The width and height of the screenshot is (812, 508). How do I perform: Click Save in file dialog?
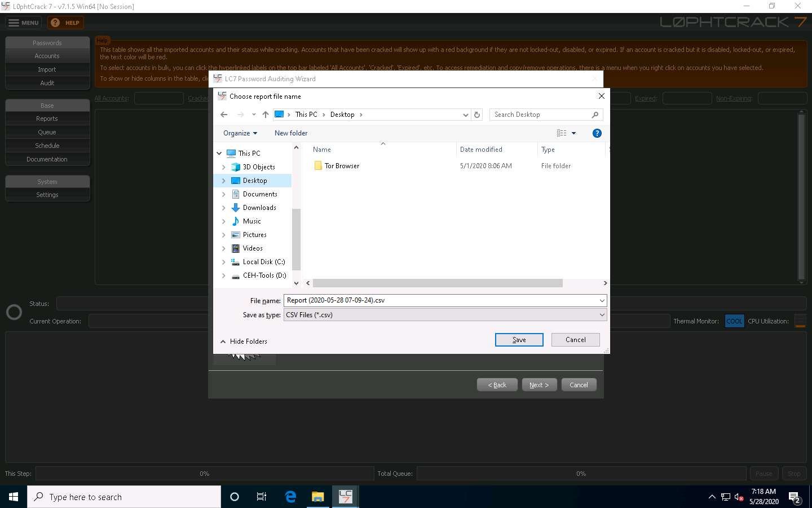coord(519,340)
